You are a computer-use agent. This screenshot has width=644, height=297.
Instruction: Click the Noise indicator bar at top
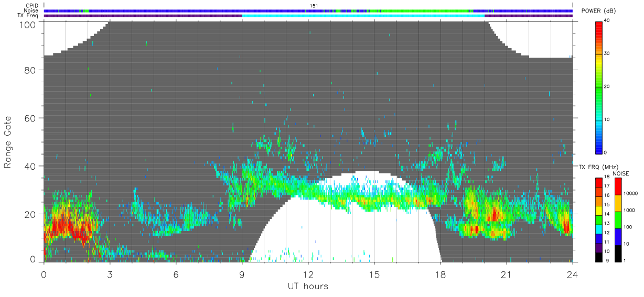(308, 10)
